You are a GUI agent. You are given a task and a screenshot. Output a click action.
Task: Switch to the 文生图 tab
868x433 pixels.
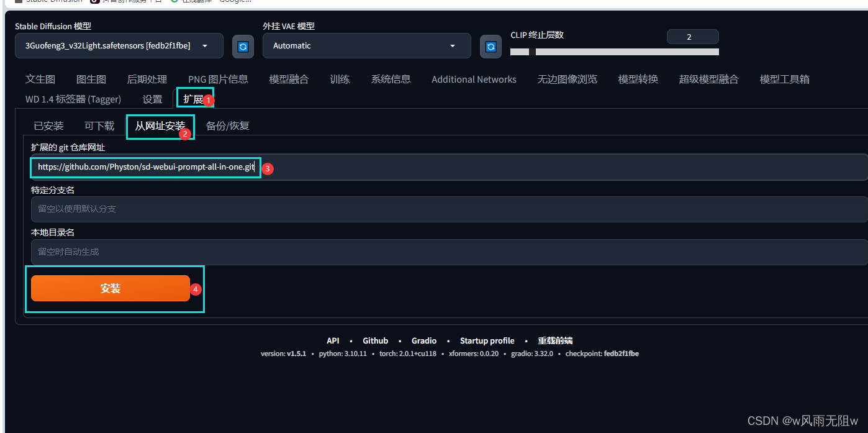click(x=40, y=79)
